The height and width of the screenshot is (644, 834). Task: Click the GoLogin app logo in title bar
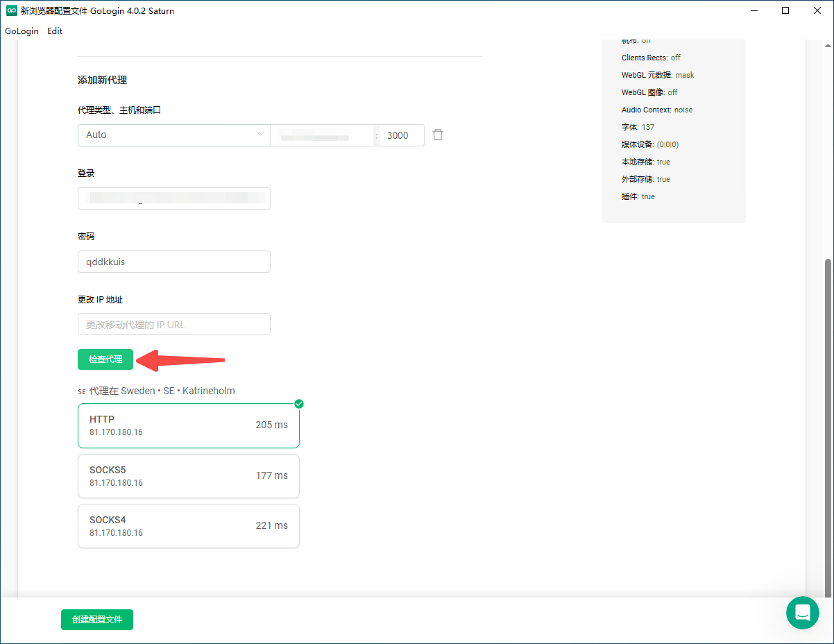(x=11, y=10)
